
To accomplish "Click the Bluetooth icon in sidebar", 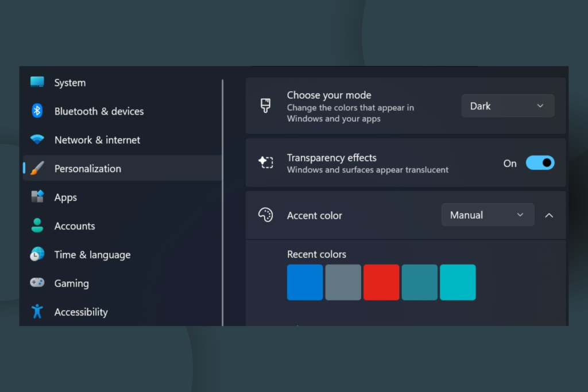I will (x=37, y=111).
